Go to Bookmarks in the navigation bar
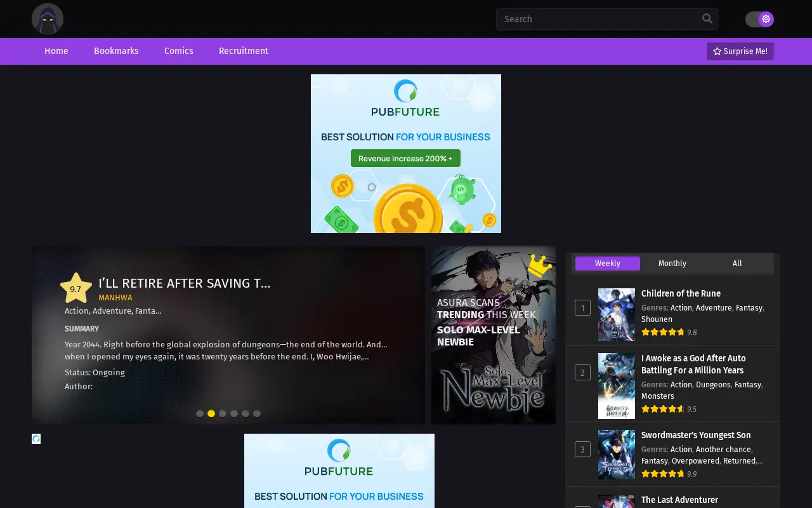 pyautogui.click(x=116, y=51)
